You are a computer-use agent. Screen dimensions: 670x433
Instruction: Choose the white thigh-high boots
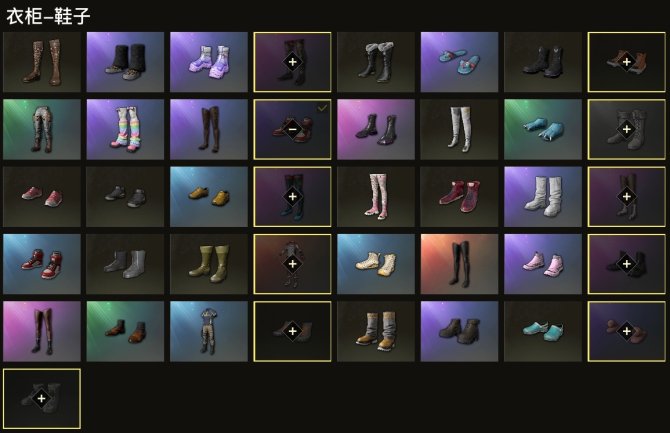point(459,130)
